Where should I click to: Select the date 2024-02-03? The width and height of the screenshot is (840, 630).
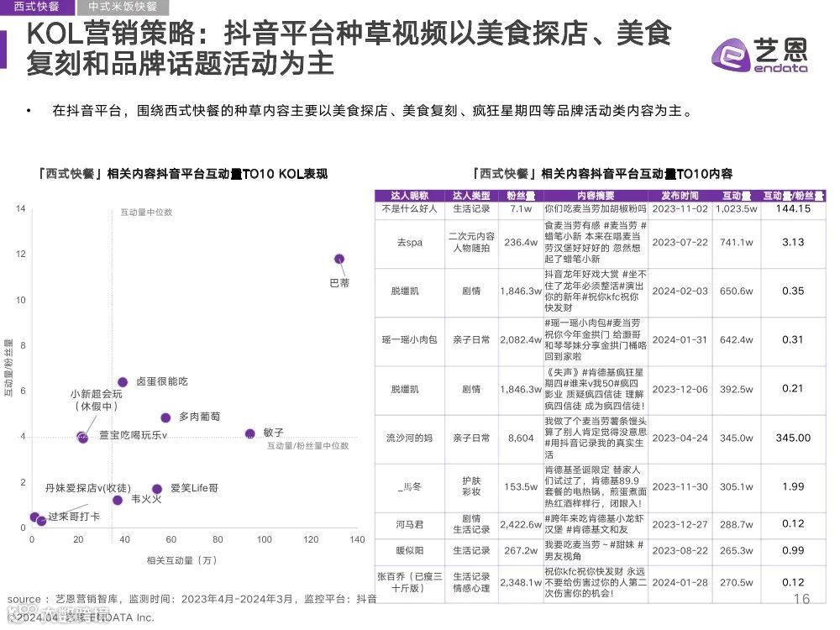point(680,291)
